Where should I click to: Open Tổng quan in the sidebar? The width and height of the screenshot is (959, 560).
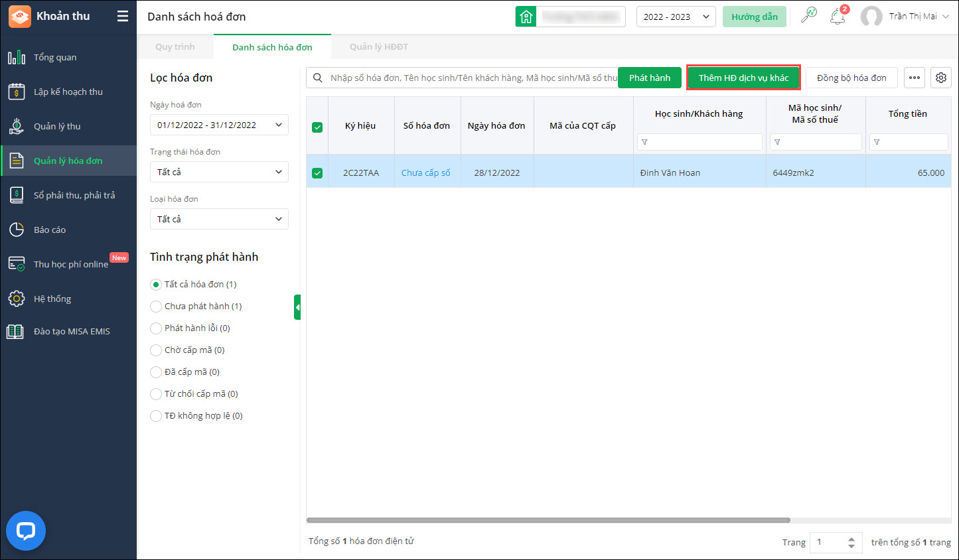click(69, 57)
